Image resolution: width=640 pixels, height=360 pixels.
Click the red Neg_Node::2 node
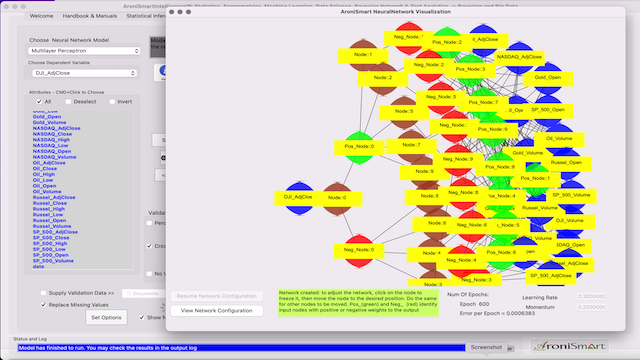tap(429, 65)
